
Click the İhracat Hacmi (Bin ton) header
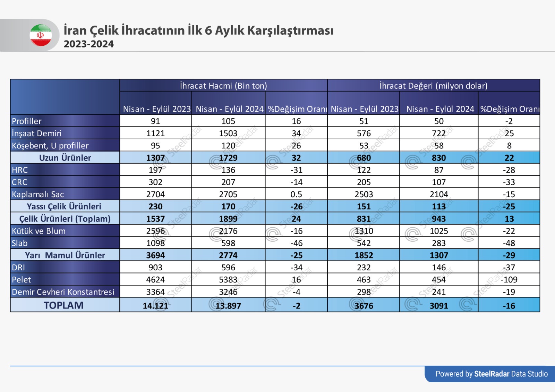223,86
